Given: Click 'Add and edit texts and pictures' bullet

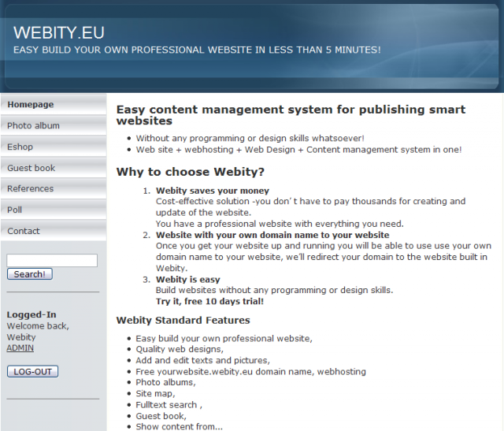Looking at the screenshot, I should coord(203,361).
